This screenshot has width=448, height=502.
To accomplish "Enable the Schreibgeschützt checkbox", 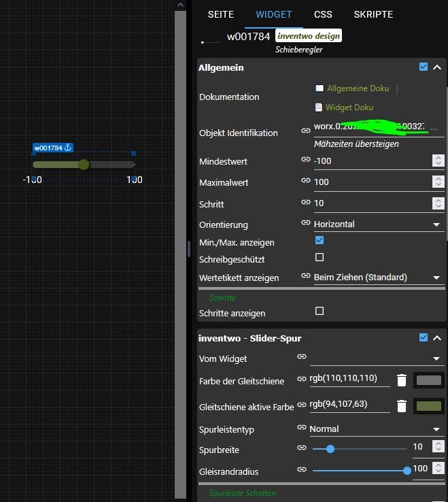I will point(320,257).
